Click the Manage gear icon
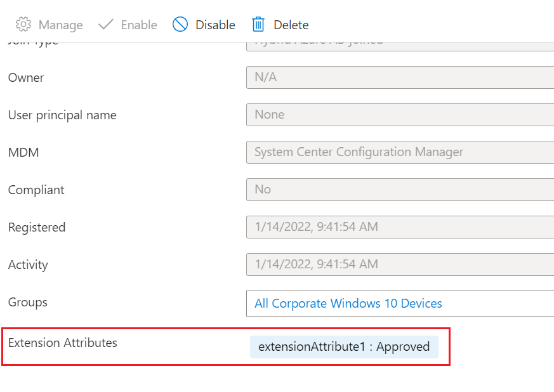This screenshot has width=554, height=392. (23, 25)
